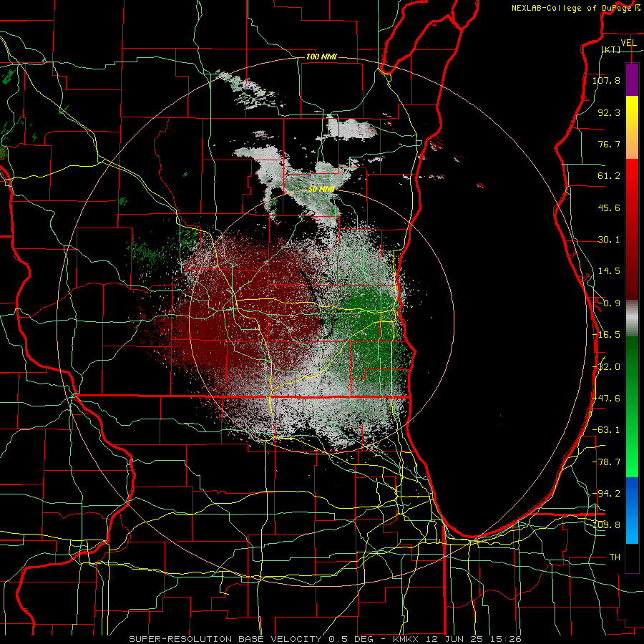Select the -47.6 legend value

[606, 399]
